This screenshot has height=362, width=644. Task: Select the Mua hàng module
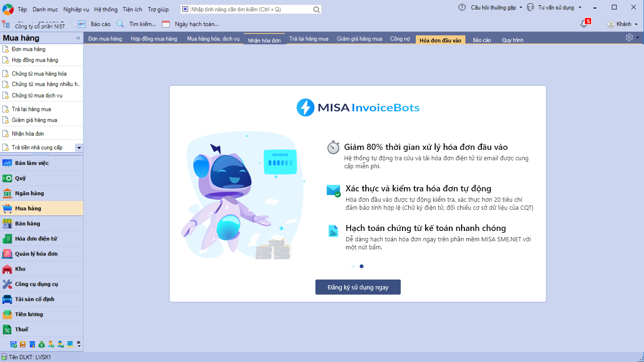pyautogui.click(x=41, y=208)
